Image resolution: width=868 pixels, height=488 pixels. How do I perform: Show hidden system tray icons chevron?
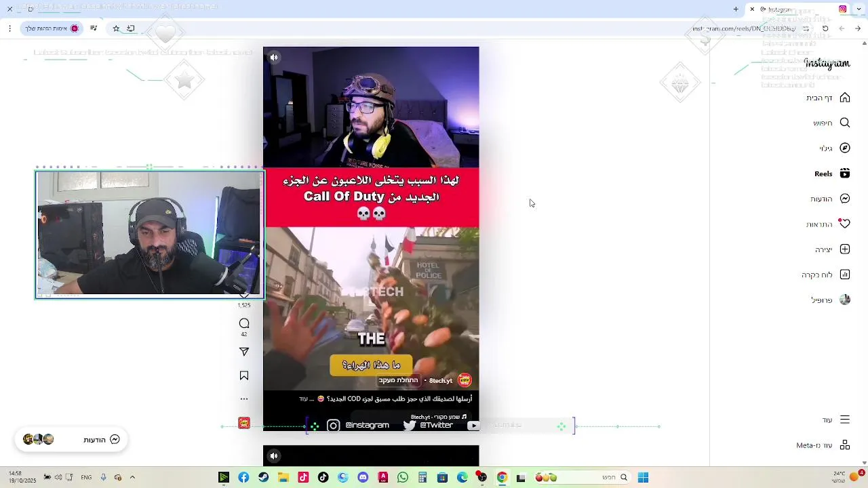pyautogui.click(x=132, y=477)
